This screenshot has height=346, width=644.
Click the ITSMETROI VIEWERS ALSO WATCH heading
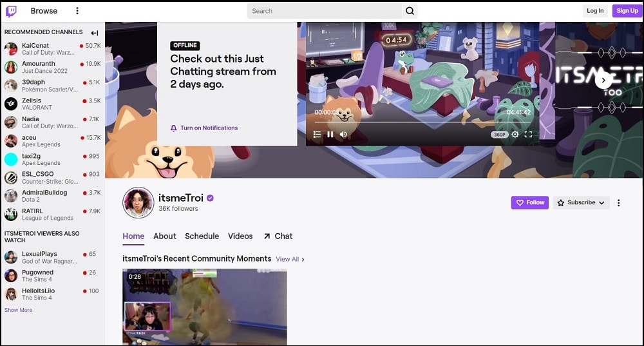[42, 236]
